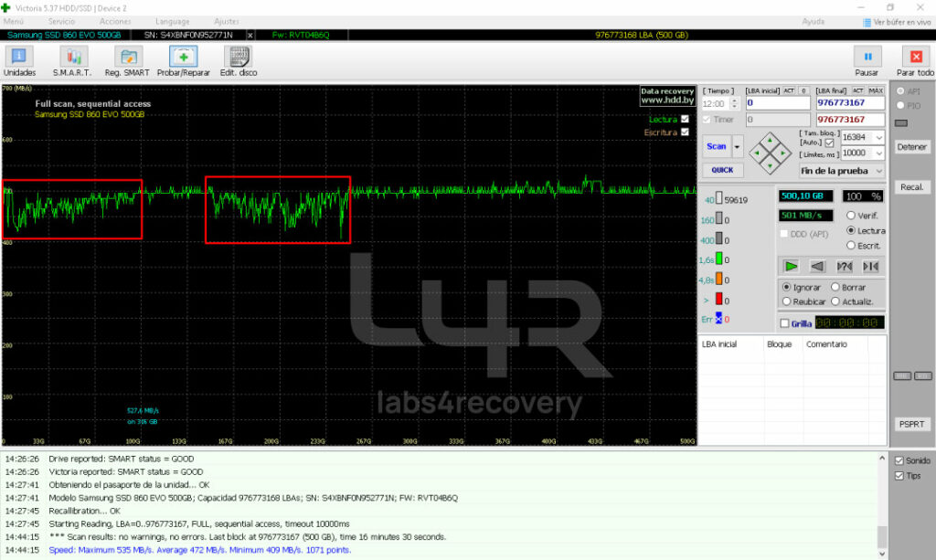The height and width of the screenshot is (560, 936).
Task: Open the Scan button dropdown arrow
Action: pos(738,146)
